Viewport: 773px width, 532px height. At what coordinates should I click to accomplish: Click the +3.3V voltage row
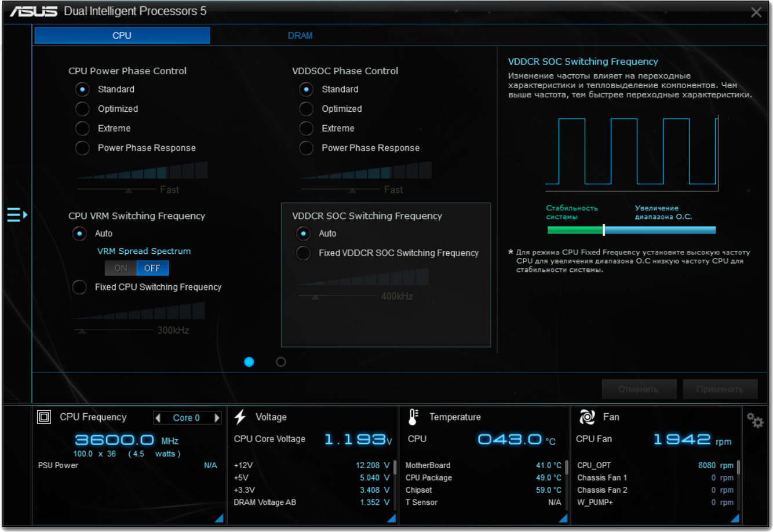click(312, 490)
